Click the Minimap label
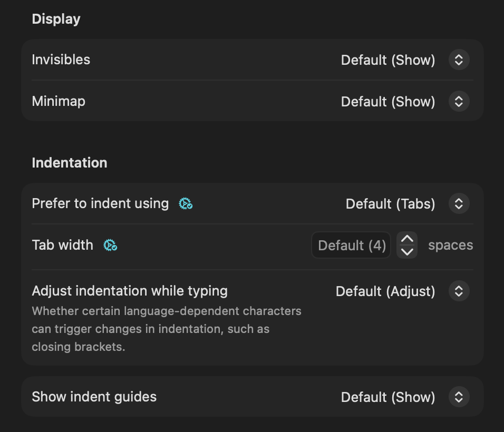The height and width of the screenshot is (432, 504). [x=59, y=102]
